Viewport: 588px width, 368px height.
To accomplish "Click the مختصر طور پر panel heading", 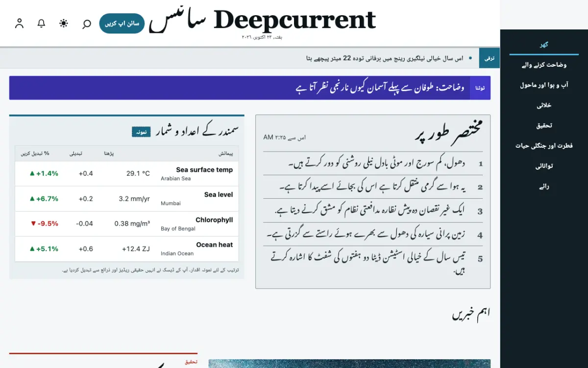I will (448, 132).
